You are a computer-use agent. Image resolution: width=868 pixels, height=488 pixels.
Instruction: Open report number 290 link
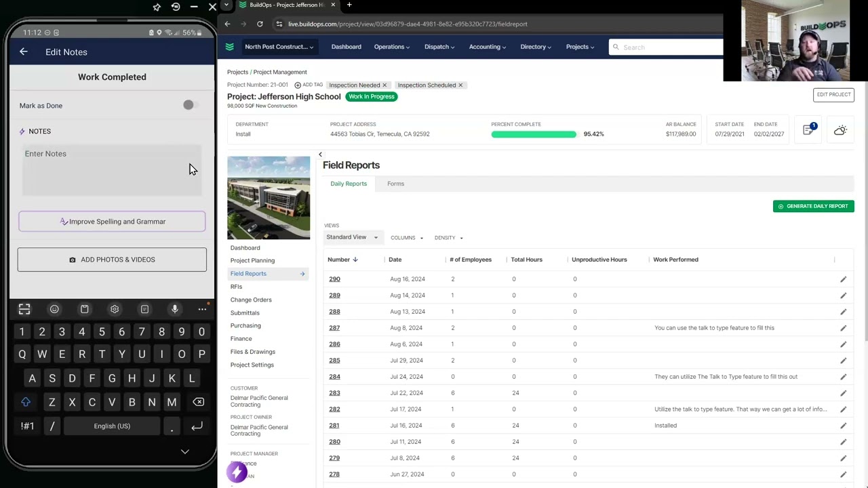coord(334,279)
